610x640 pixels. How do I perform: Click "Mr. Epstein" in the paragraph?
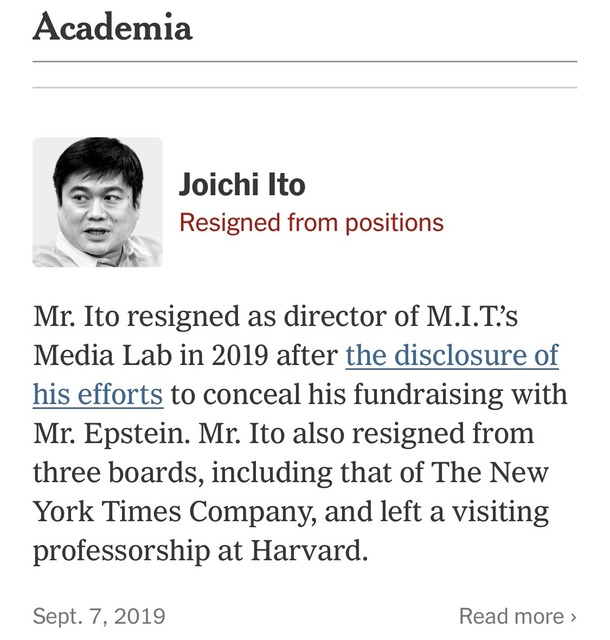click(95, 434)
